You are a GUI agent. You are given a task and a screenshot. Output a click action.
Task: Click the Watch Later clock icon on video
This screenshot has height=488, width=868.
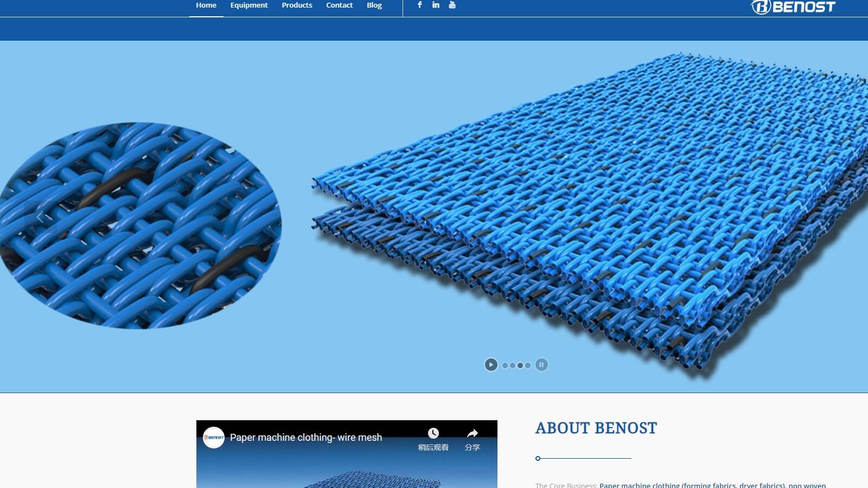(x=433, y=434)
